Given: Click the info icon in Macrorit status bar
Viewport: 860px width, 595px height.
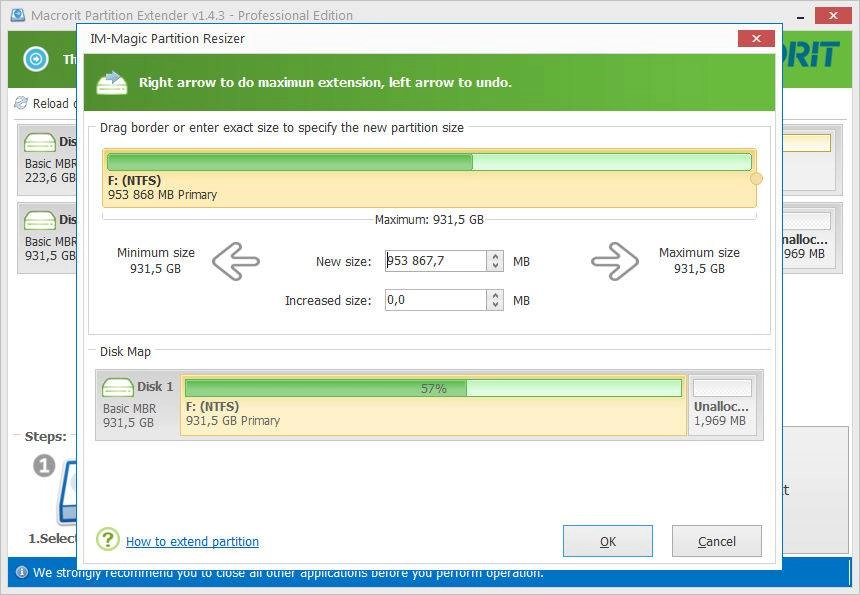Looking at the screenshot, I should click(x=21, y=573).
